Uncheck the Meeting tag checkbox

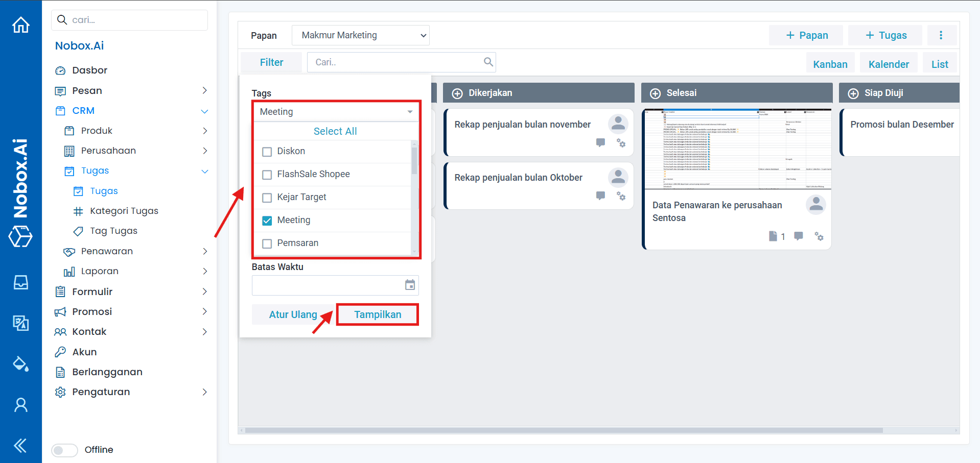[267, 221]
